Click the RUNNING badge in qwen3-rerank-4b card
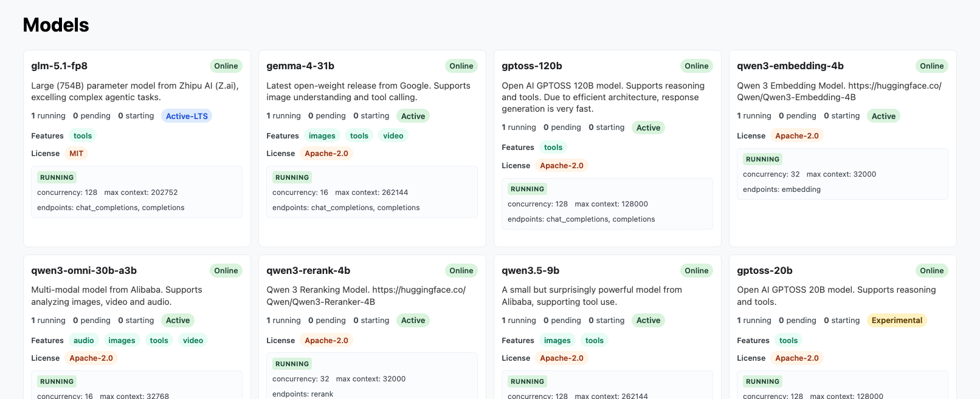The image size is (980, 399). (x=292, y=364)
